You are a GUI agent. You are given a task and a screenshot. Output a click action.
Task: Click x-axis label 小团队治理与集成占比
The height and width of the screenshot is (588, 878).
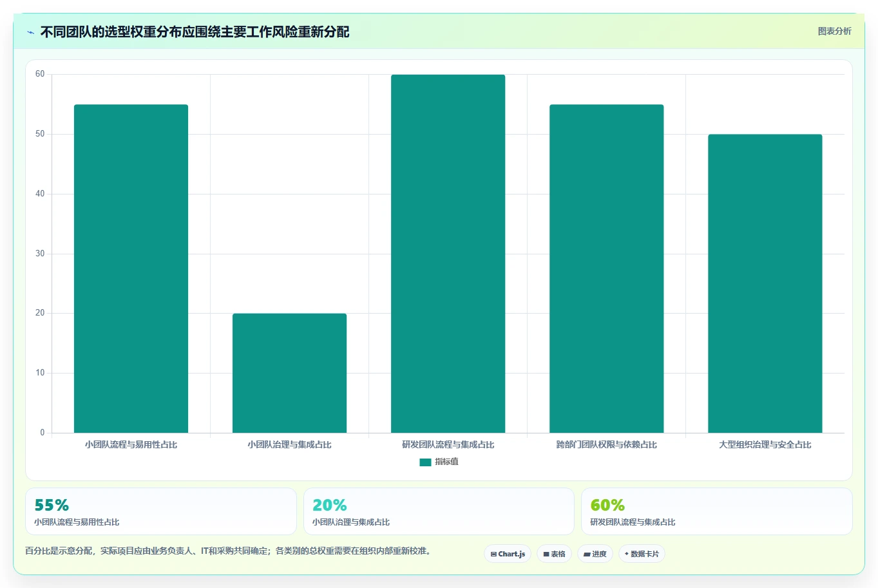[x=289, y=444]
